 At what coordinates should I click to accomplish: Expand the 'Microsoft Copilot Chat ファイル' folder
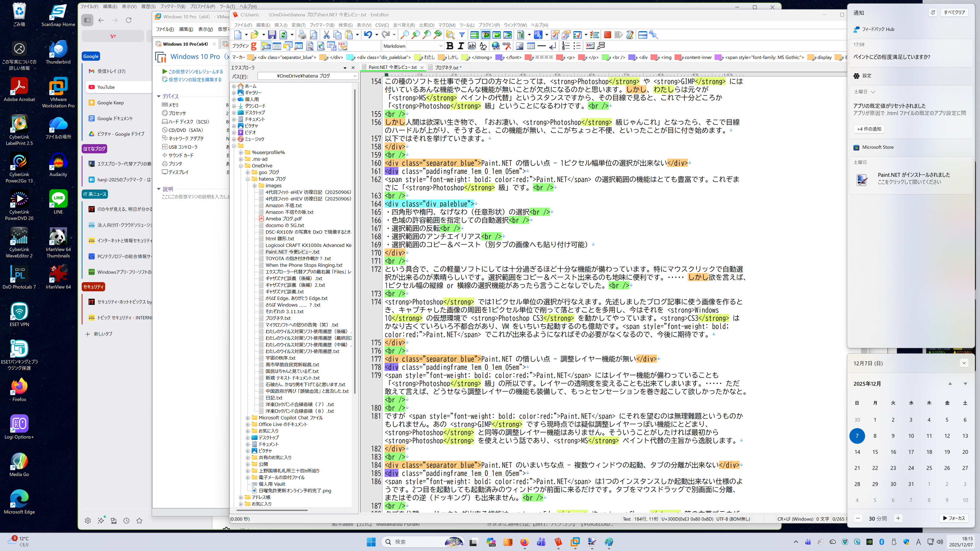click(248, 418)
